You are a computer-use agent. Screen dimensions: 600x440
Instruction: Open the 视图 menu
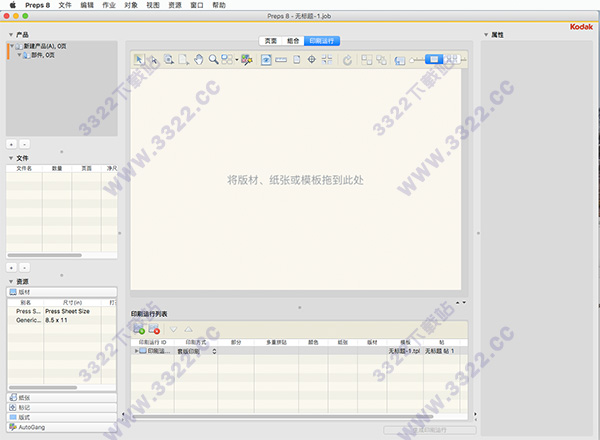(x=153, y=5)
